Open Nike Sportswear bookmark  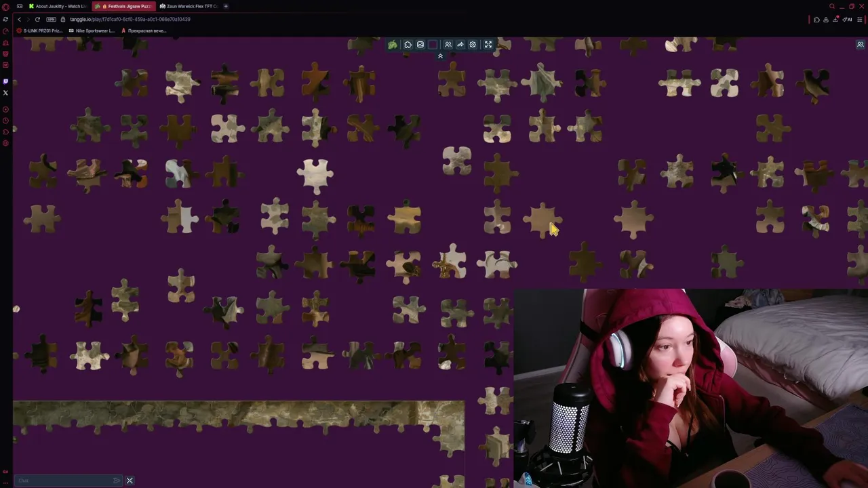click(91, 30)
